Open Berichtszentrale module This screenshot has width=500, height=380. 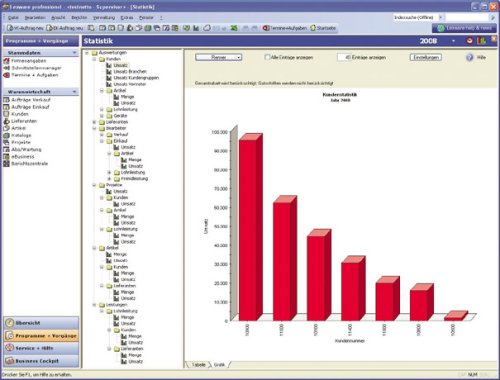(x=29, y=164)
